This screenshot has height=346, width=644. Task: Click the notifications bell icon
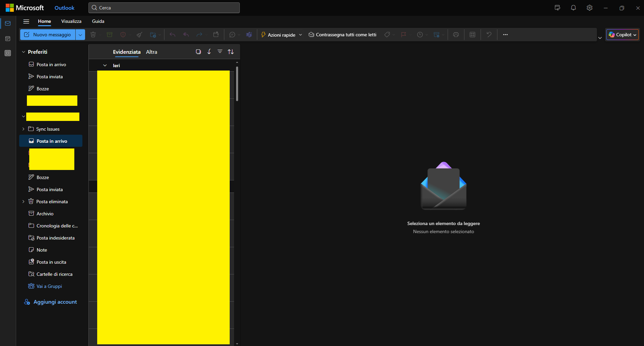tap(573, 8)
